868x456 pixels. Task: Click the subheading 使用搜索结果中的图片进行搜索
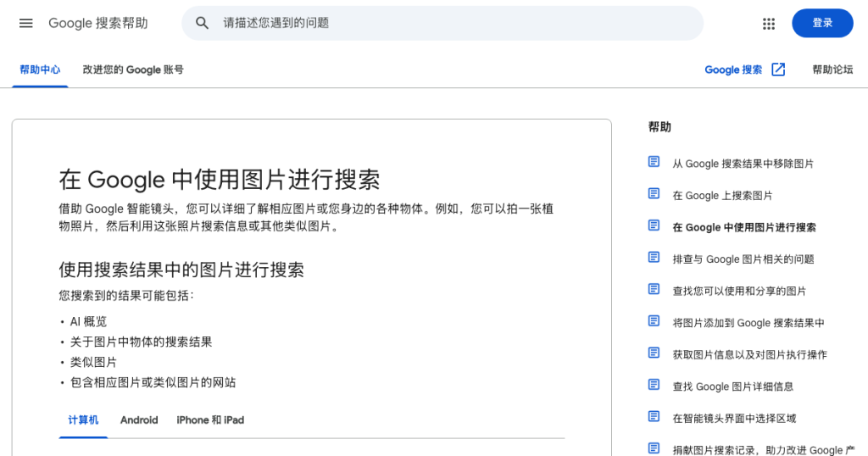pyautogui.click(x=181, y=270)
